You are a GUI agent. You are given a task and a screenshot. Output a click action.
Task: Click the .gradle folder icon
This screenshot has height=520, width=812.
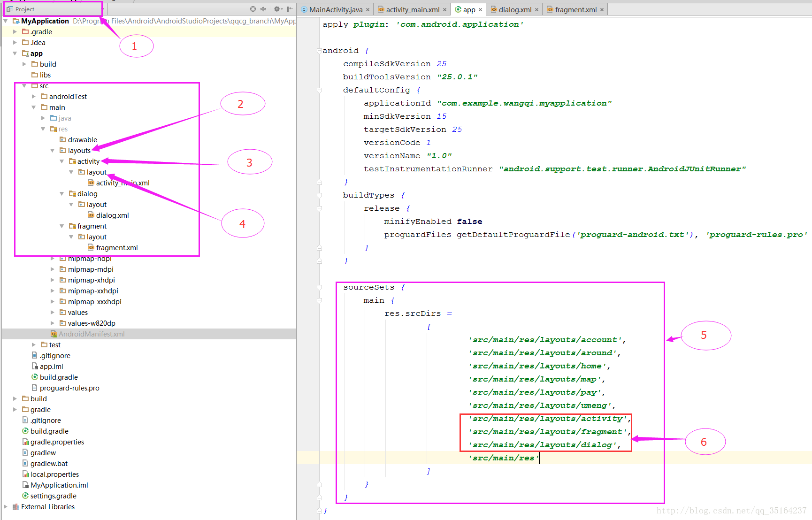25,31
